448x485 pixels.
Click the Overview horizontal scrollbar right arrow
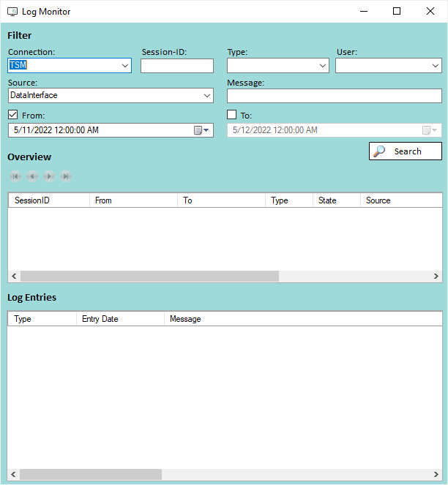pos(436,277)
